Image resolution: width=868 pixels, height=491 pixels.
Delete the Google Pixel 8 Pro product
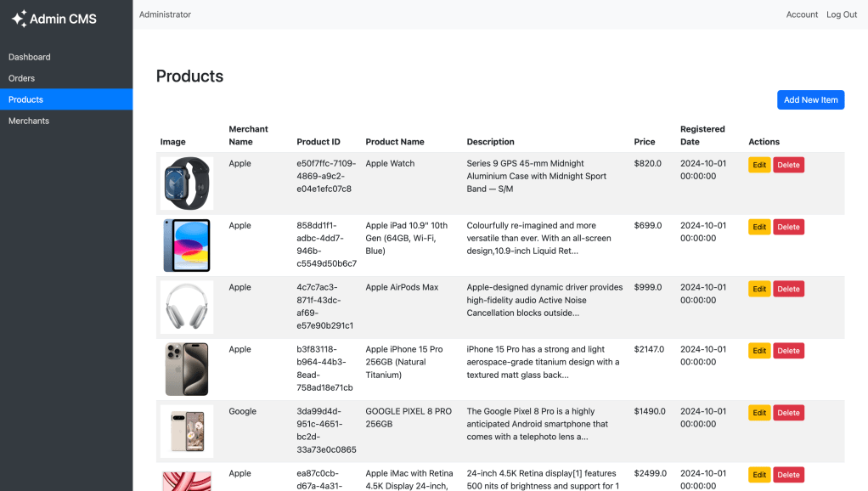tap(788, 413)
